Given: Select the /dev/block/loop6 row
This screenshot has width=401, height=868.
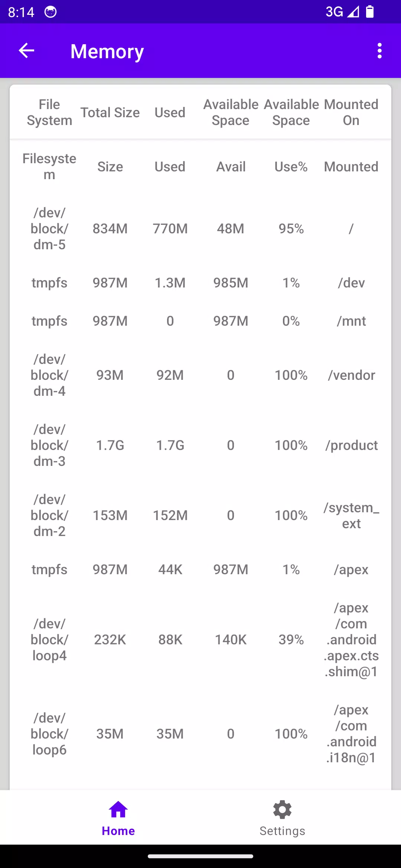Looking at the screenshot, I should coord(200,734).
